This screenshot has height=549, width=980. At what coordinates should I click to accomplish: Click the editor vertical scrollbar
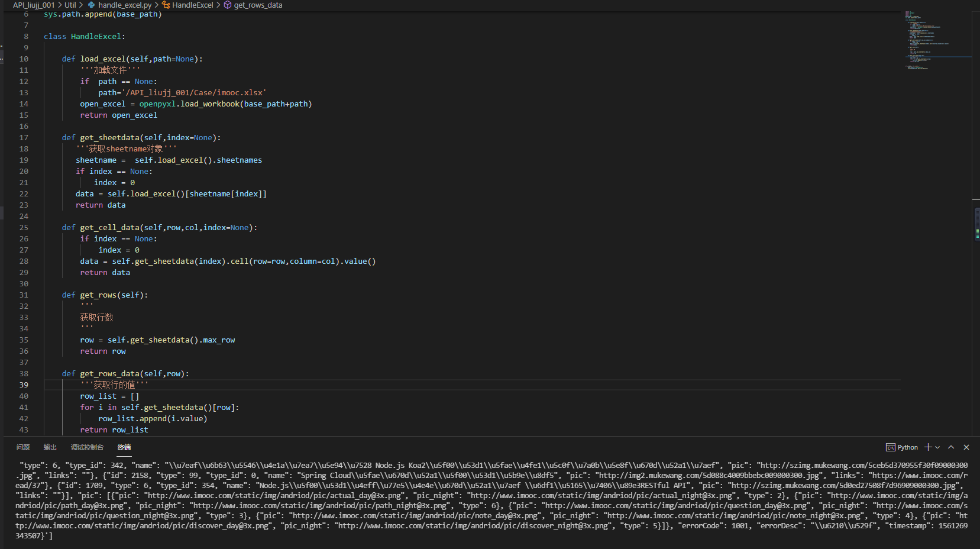(976, 224)
